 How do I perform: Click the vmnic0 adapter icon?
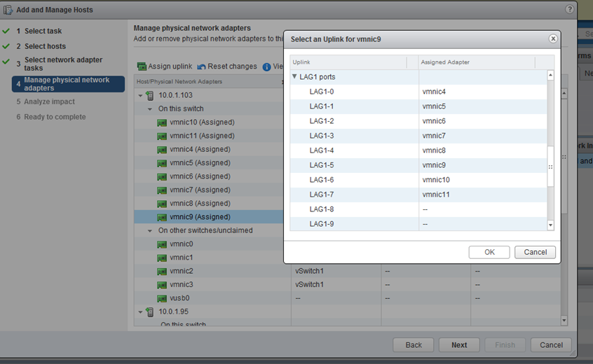pyautogui.click(x=162, y=245)
